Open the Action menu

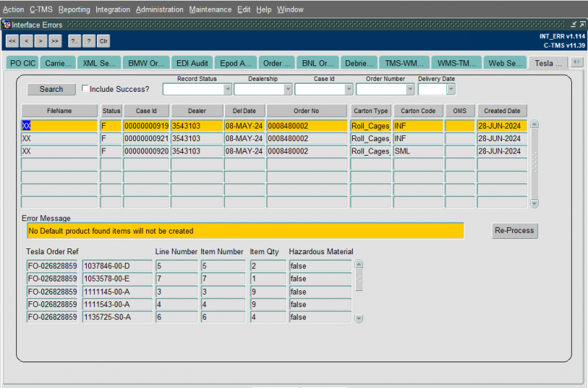pyautogui.click(x=13, y=10)
